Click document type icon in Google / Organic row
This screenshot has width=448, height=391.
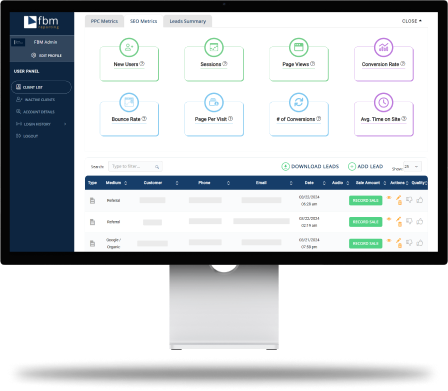[x=92, y=243]
